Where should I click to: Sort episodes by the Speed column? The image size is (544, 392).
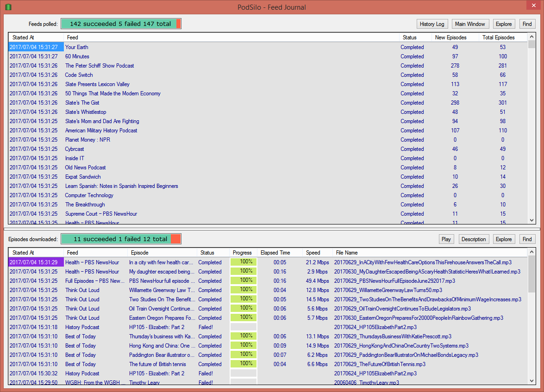coord(313,253)
